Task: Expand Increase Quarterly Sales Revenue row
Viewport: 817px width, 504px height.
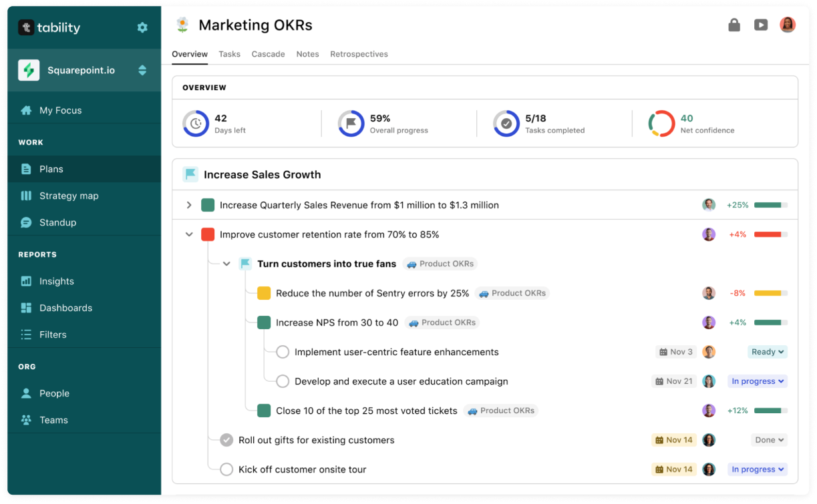Action: click(x=189, y=205)
